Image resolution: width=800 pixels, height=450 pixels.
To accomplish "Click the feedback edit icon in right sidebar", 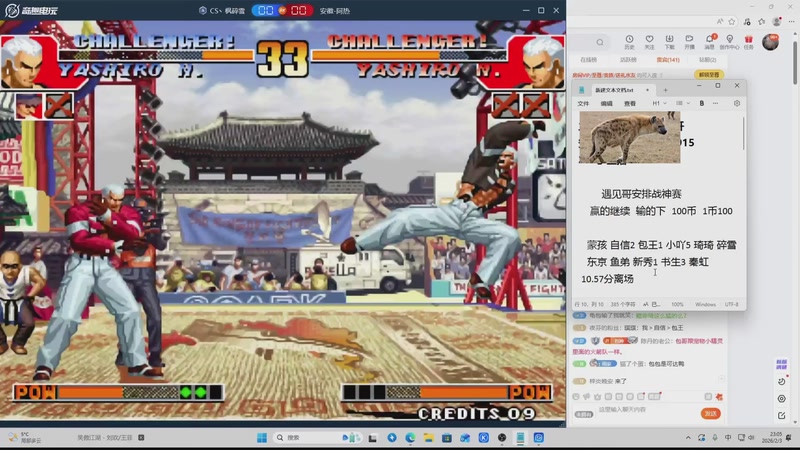I will (781, 415).
